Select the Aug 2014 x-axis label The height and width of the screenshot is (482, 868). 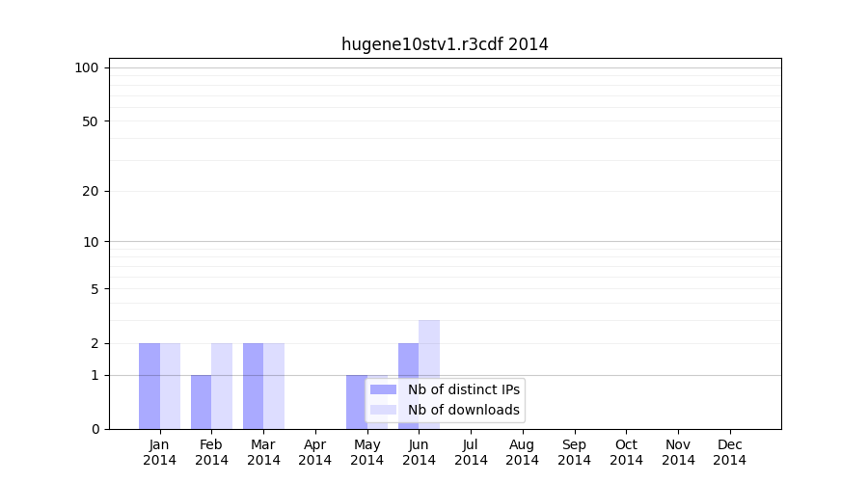point(522,452)
